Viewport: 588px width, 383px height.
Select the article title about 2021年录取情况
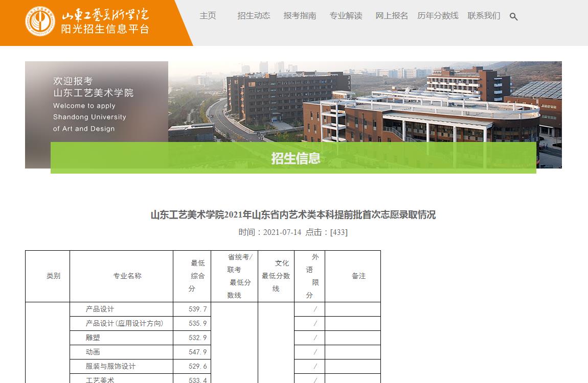(293, 215)
